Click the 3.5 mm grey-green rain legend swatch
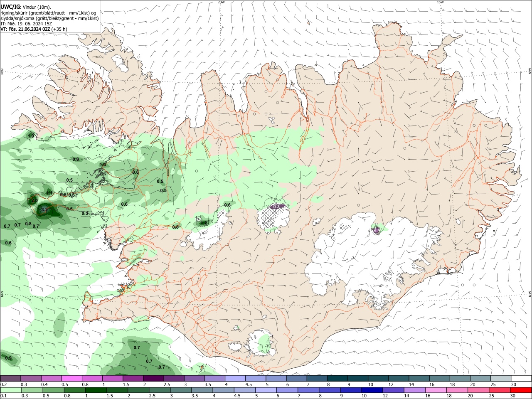 203,390
